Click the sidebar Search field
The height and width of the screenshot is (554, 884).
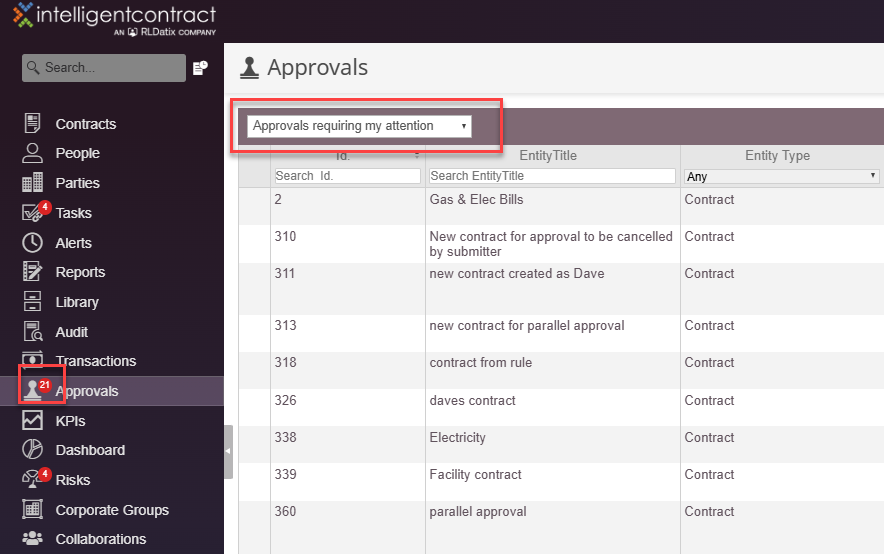pos(104,68)
